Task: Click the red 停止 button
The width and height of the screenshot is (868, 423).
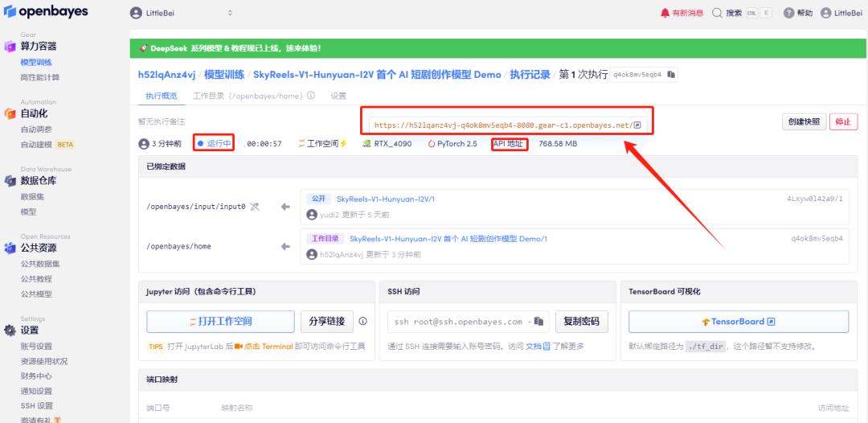Action: pos(843,121)
